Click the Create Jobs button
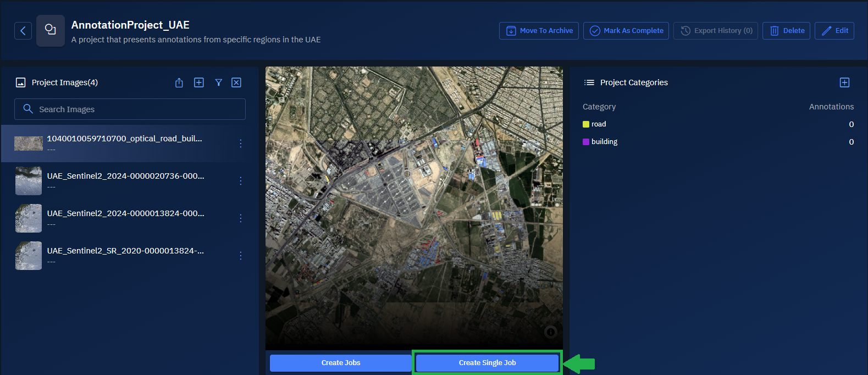This screenshot has height=375, width=868. [x=341, y=363]
